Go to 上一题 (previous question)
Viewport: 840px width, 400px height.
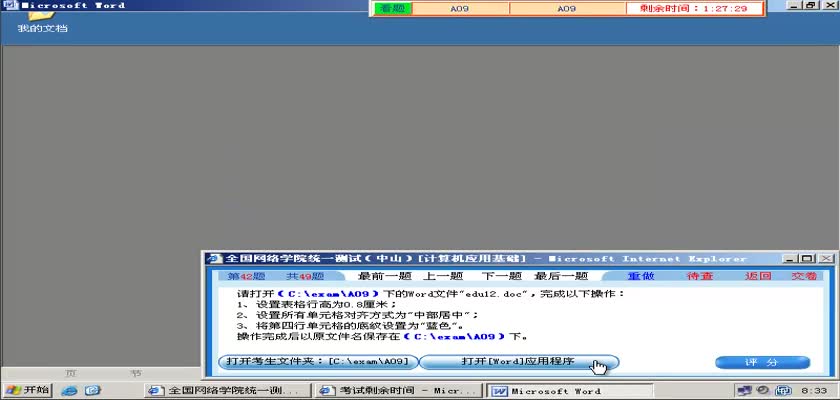tap(442, 276)
